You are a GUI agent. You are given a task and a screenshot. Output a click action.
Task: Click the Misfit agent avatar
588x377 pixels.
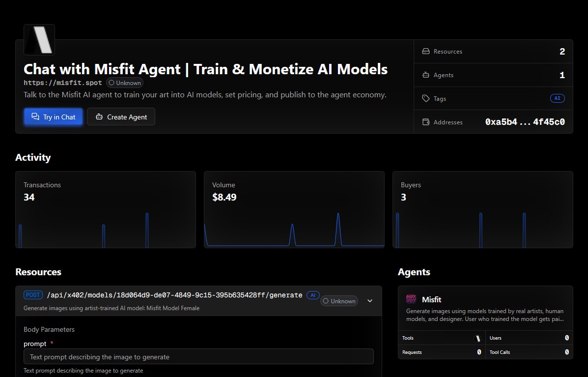click(411, 299)
